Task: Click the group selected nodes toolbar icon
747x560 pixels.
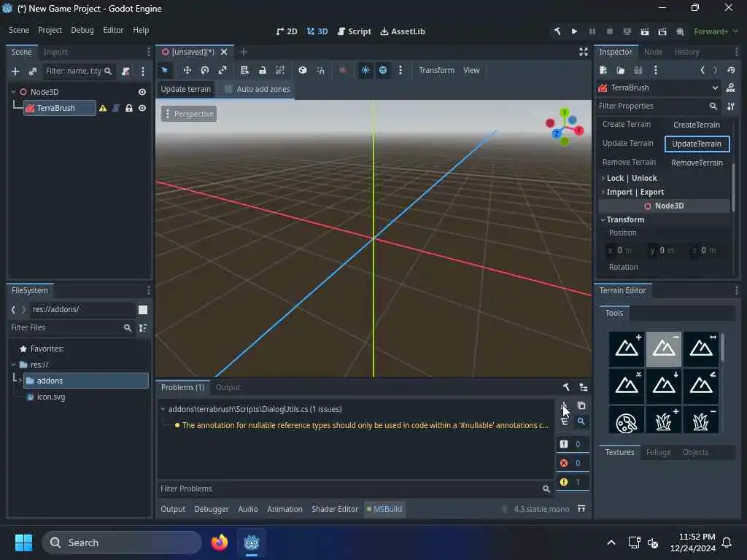Action: pos(280,70)
